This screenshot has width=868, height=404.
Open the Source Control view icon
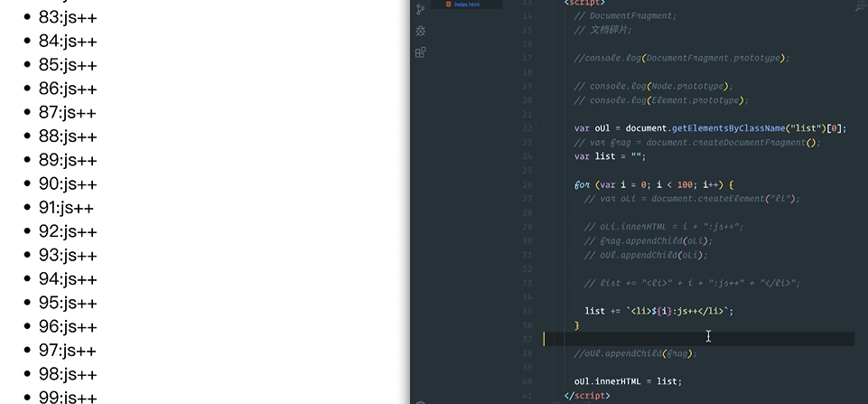pos(421,9)
